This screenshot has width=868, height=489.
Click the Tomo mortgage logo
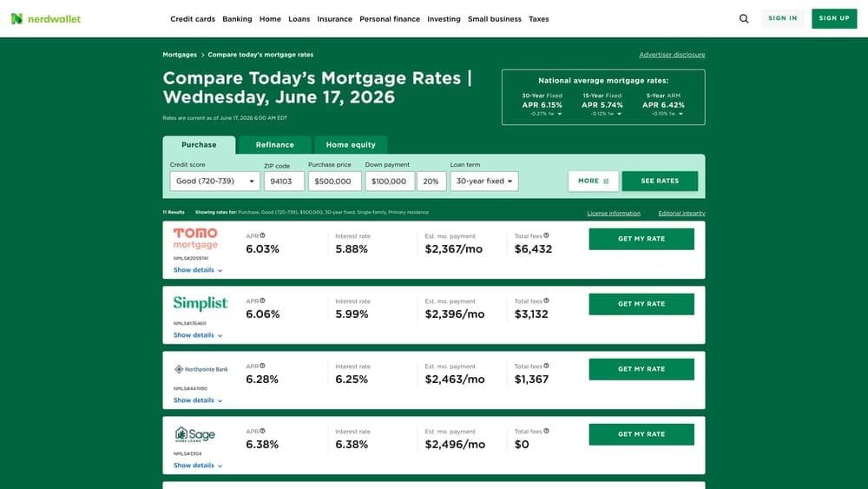click(x=195, y=239)
